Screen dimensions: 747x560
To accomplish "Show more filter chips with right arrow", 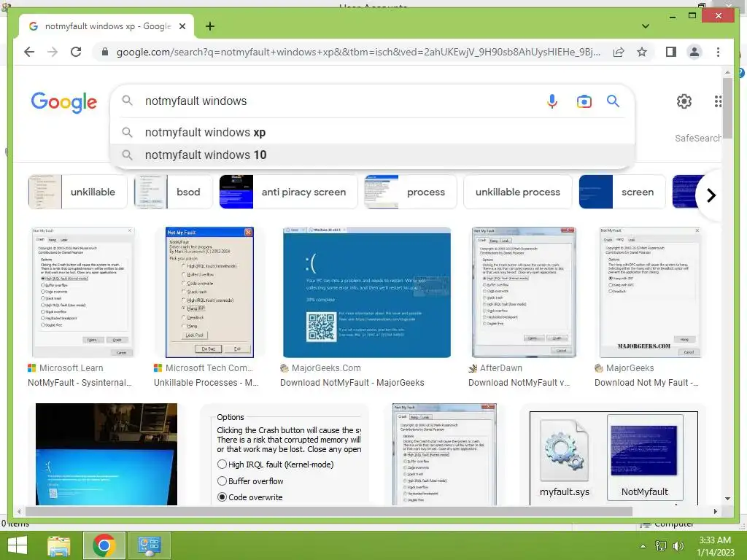I will (x=711, y=195).
